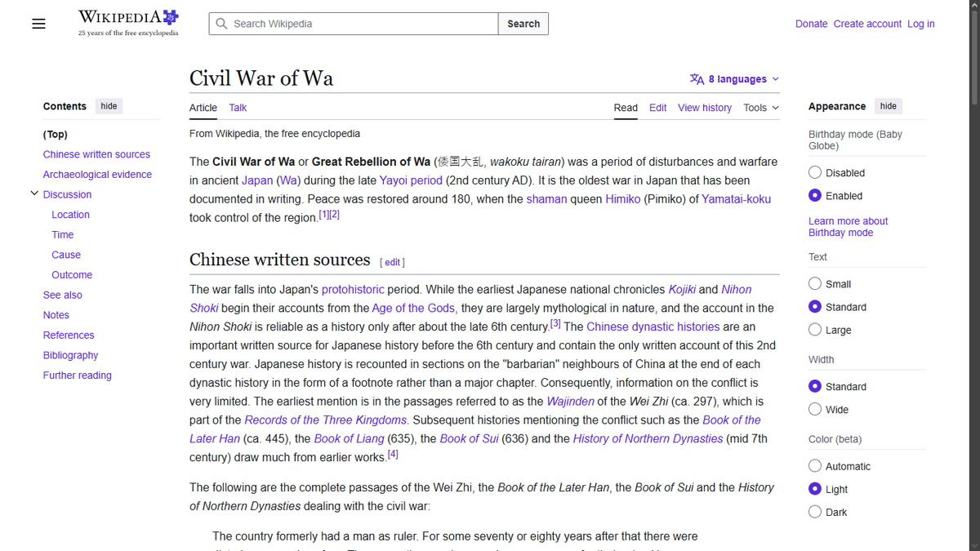Open the protohistoric link
Image resolution: width=980 pixels, height=551 pixels.
click(x=353, y=290)
